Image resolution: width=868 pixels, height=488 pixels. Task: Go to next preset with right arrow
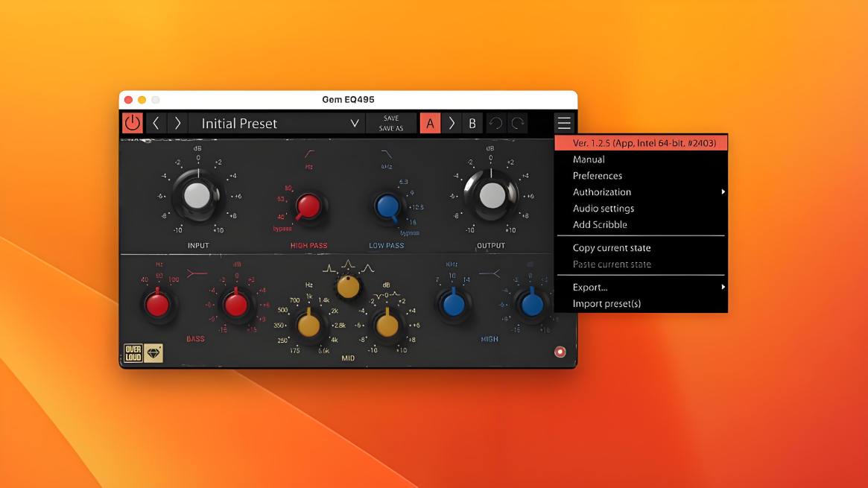177,123
